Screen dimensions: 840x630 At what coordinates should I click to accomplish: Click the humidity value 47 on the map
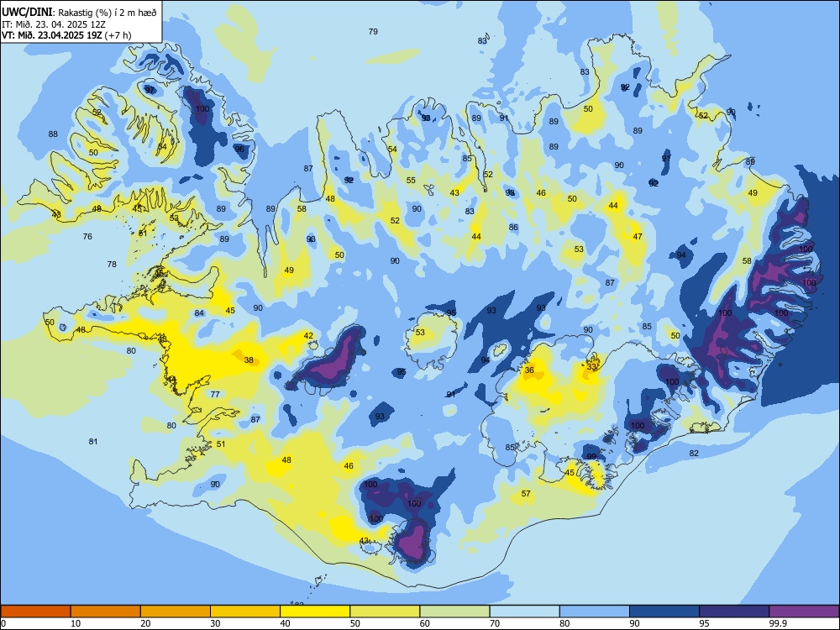[x=637, y=237]
